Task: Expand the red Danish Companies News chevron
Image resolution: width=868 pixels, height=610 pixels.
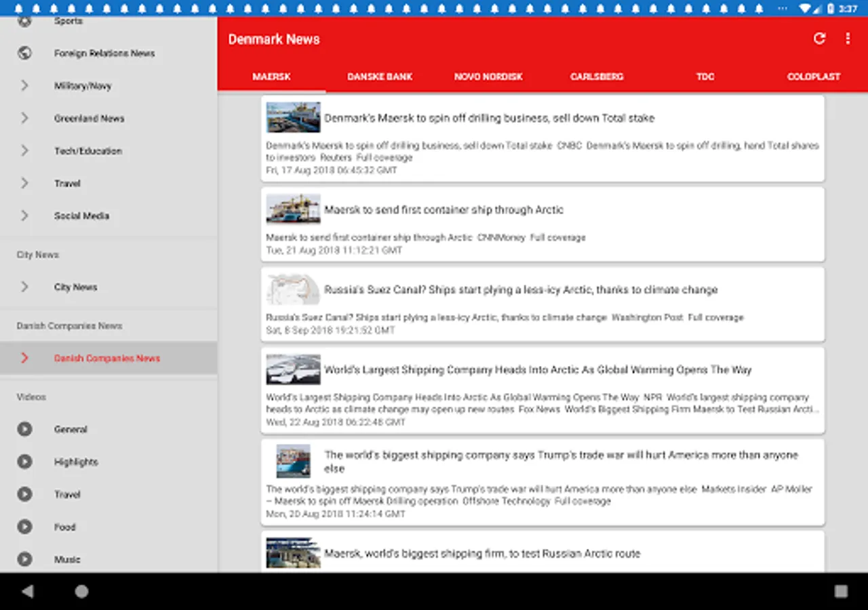Action: 24,358
